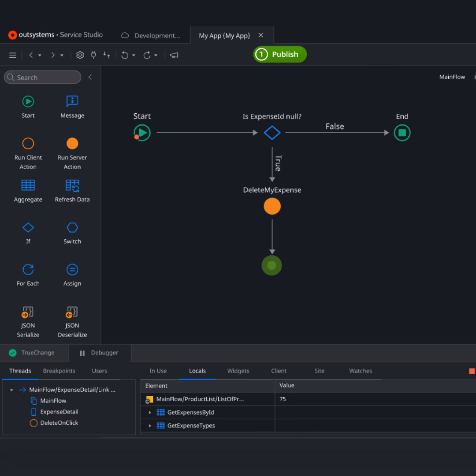Open Service Studio settings gear
This screenshot has width=476, height=476.
[80, 55]
